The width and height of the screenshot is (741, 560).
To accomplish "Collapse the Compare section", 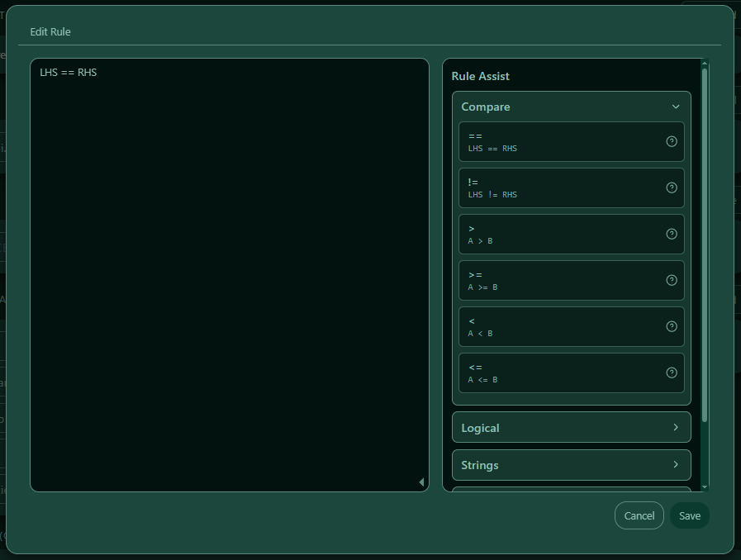I will click(x=572, y=107).
